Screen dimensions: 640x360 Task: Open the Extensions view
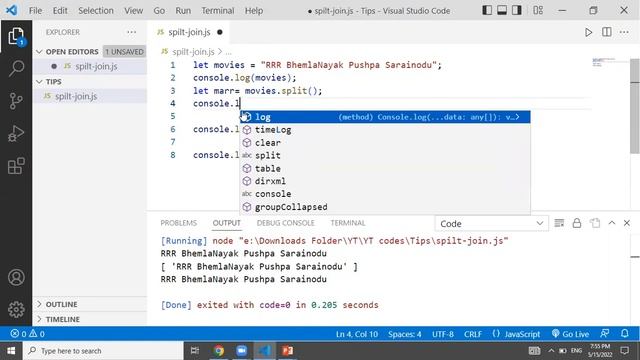point(16,166)
